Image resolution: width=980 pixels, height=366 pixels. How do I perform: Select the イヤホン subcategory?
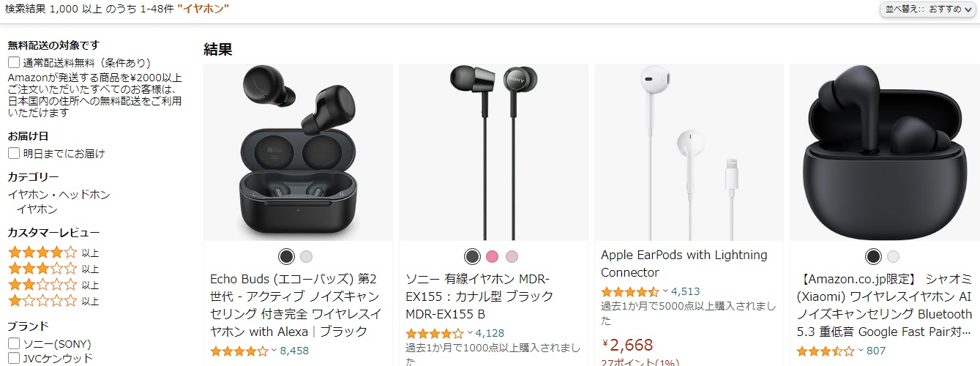(37, 209)
